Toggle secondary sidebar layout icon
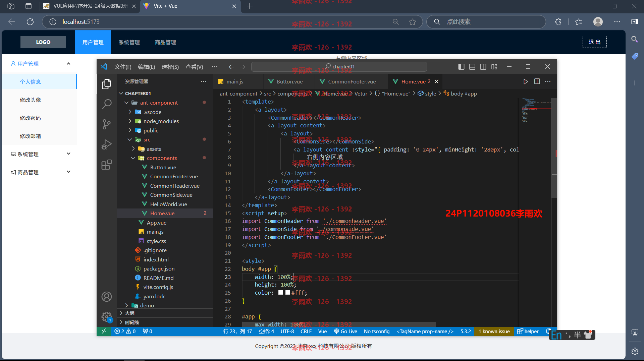The width and height of the screenshot is (644, 361). 483,67
